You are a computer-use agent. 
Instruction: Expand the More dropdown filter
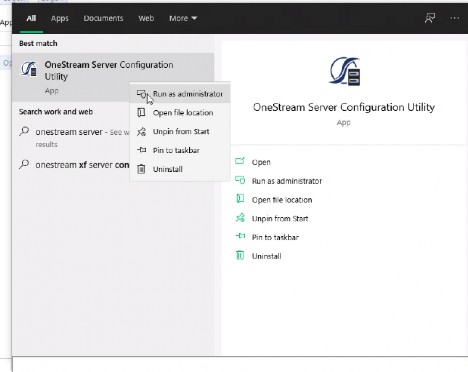pyautogui.click(x=183, y=18)
